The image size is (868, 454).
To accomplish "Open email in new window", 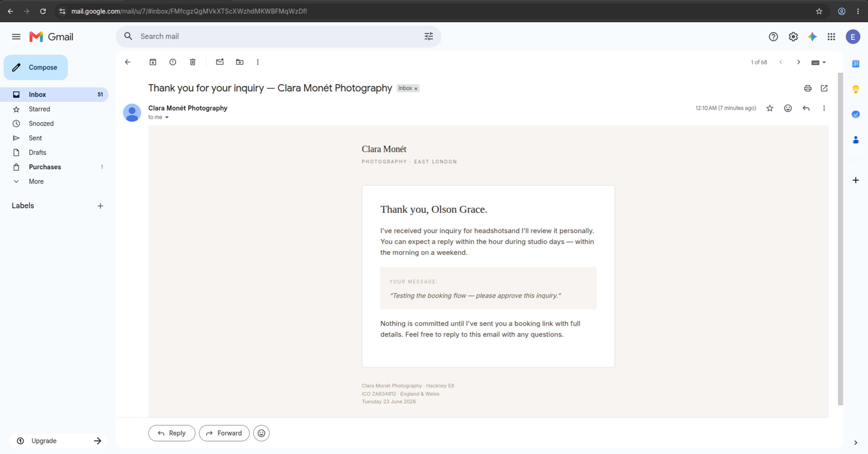I will coord(824,88).
